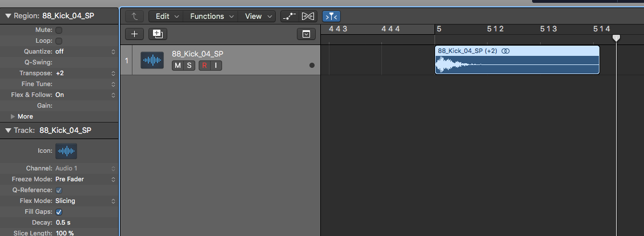
Task: Click the add new track plus icon
Action: pos(134,34)
